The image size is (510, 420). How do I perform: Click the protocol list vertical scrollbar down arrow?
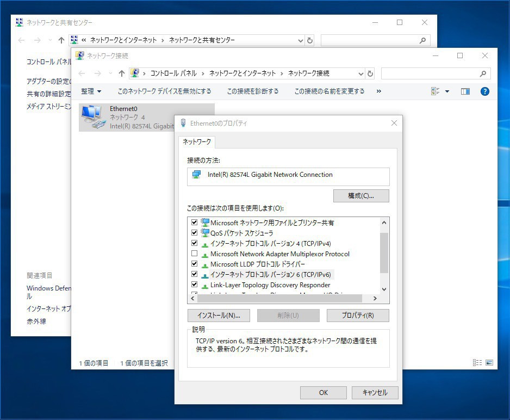[384, 289]
